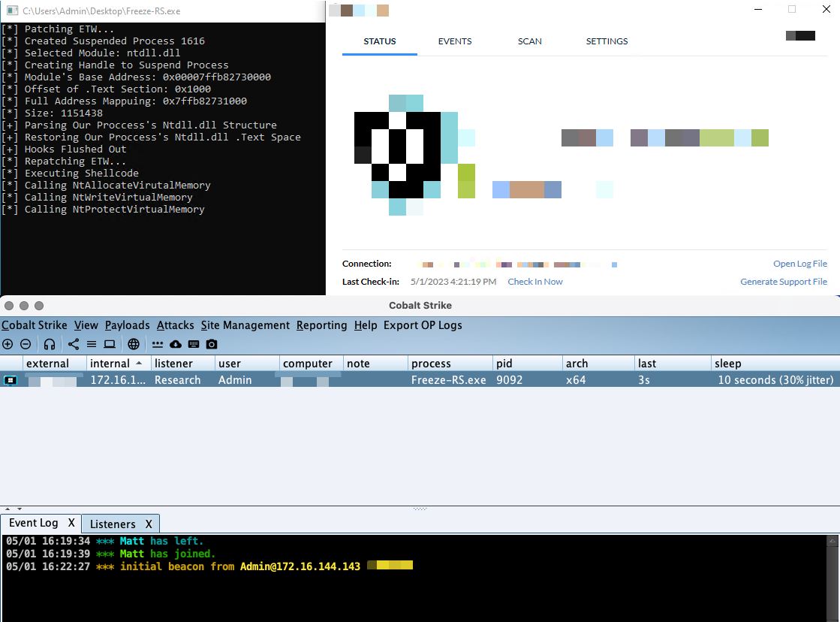840x622 pixels.
Task: Select the Freeze-RS.exe process cell
Action: coord(448,380)
